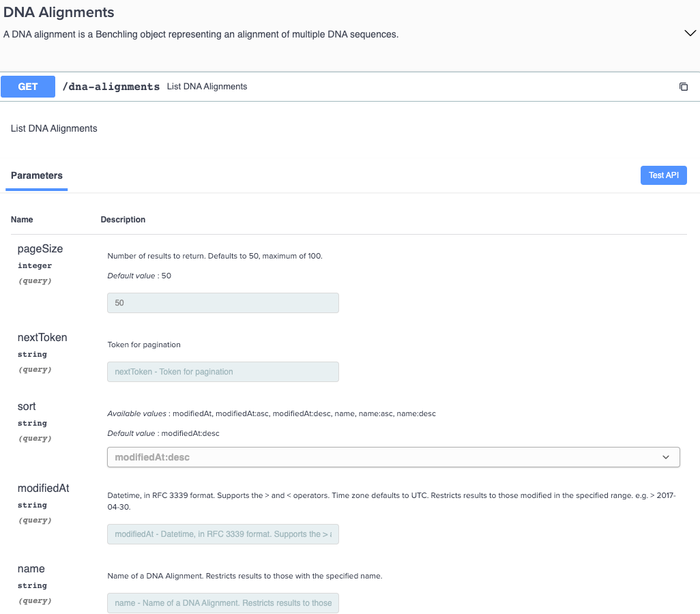
Task: Click the 'Datetime, in RFC 3339 format' description
Action: pyautogui.click(x=392, y=501)
